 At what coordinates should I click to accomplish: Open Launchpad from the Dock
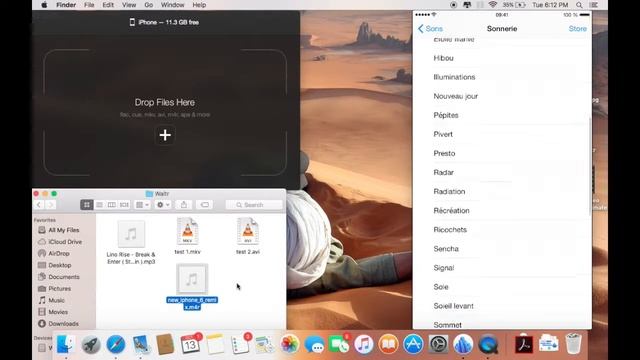coord(91,344)
